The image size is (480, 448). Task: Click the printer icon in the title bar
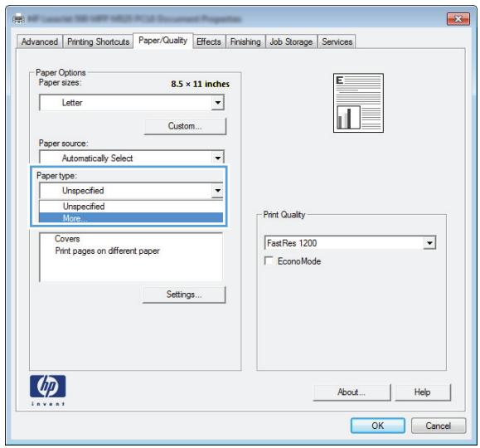tap(19, 19)
